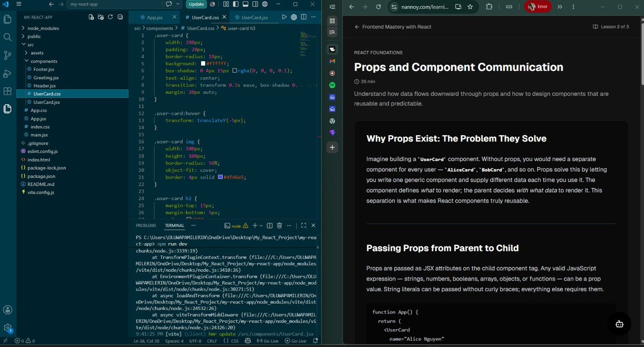
Task: Split the terminal panel
Action: point(270,226)
